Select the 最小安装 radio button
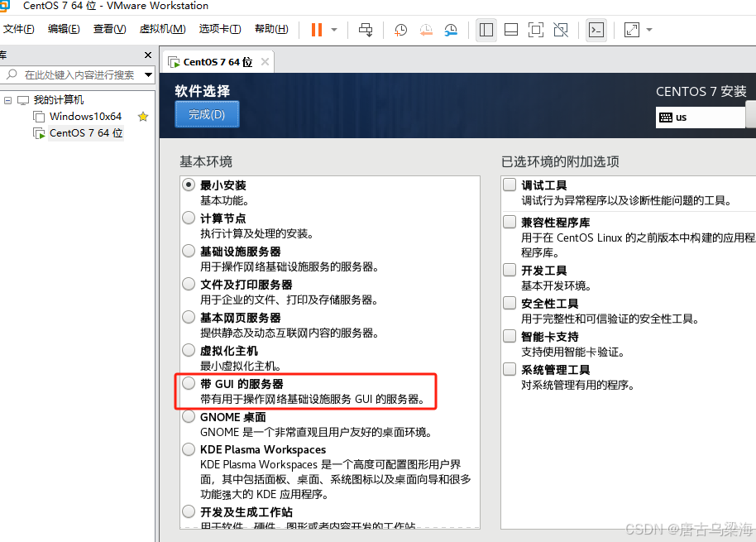This screenshot has height=542, width=756. coord(189,185)
